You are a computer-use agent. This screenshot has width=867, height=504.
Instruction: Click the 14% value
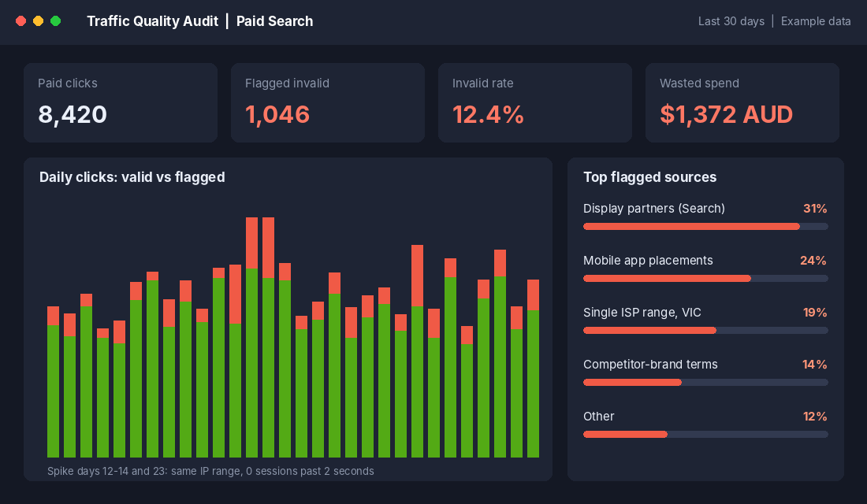(x=815, y=364)
